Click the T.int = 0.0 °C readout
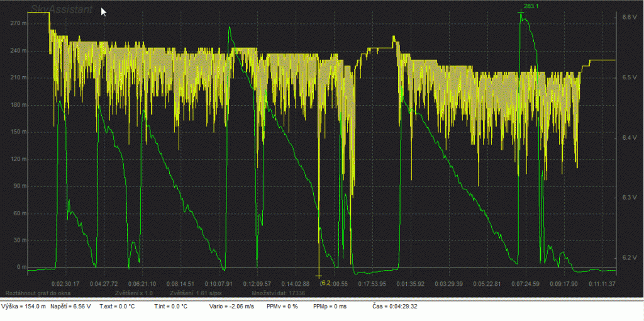Viewport: 644px width, 321px height. (x=170, y=307)
